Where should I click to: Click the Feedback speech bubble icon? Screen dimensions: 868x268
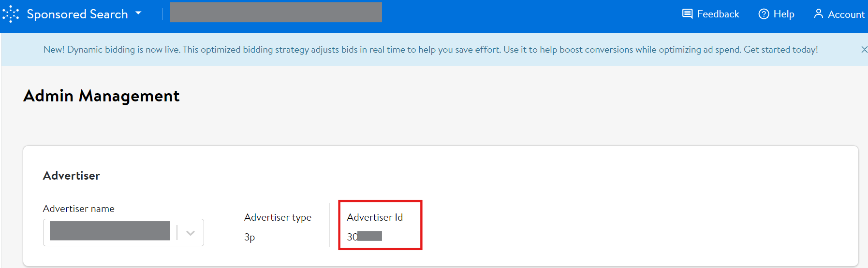pos(687,14)
